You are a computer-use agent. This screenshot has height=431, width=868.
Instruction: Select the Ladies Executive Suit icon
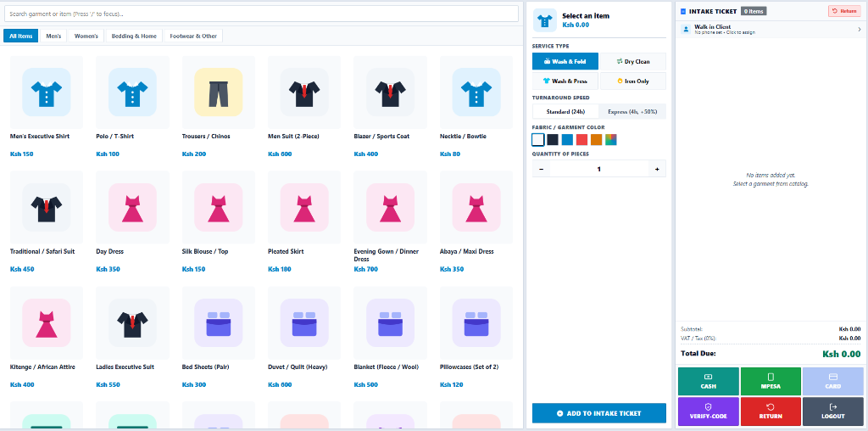tap(132, 323)
